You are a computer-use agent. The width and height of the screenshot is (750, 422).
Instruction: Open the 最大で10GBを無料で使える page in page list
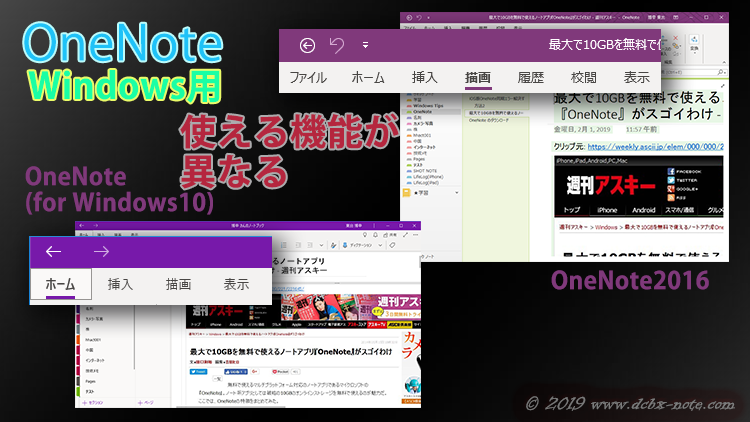click(496, 113)
